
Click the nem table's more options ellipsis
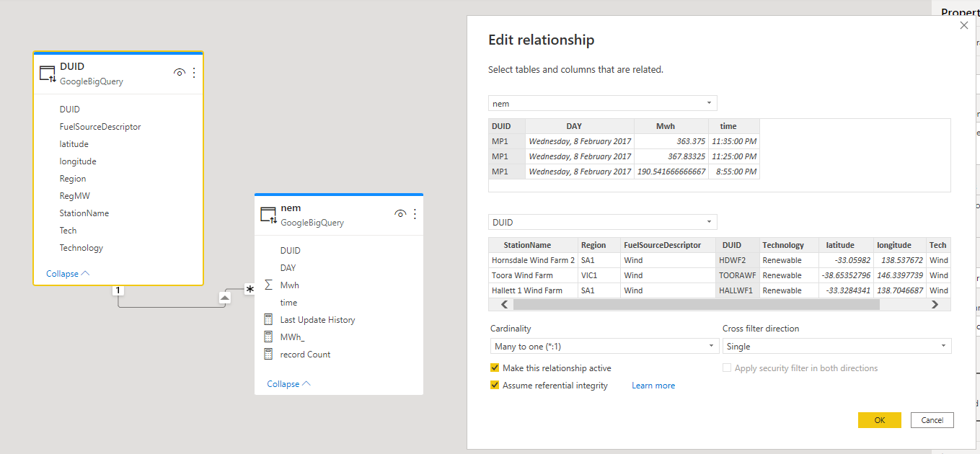[x=415, y=214]
